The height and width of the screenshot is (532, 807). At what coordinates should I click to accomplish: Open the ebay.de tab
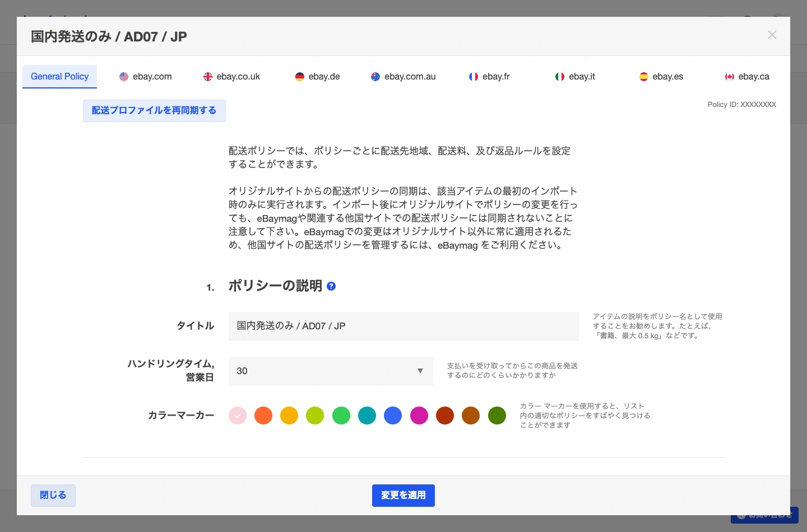[318, 77]
